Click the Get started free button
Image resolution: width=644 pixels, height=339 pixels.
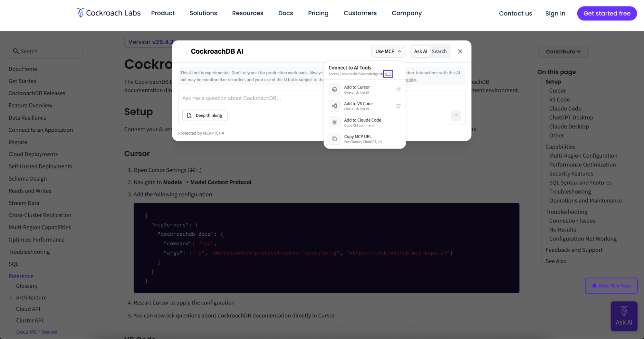coord(607,14)
